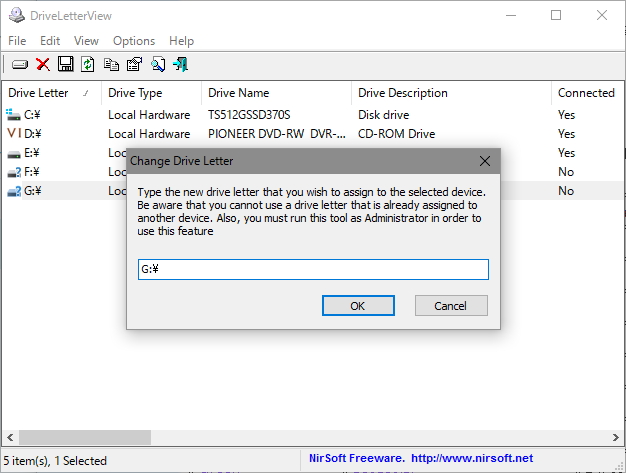Viewport: 626px width, 473px height.
Task: Open the Options menu
Action: (134, 41)
